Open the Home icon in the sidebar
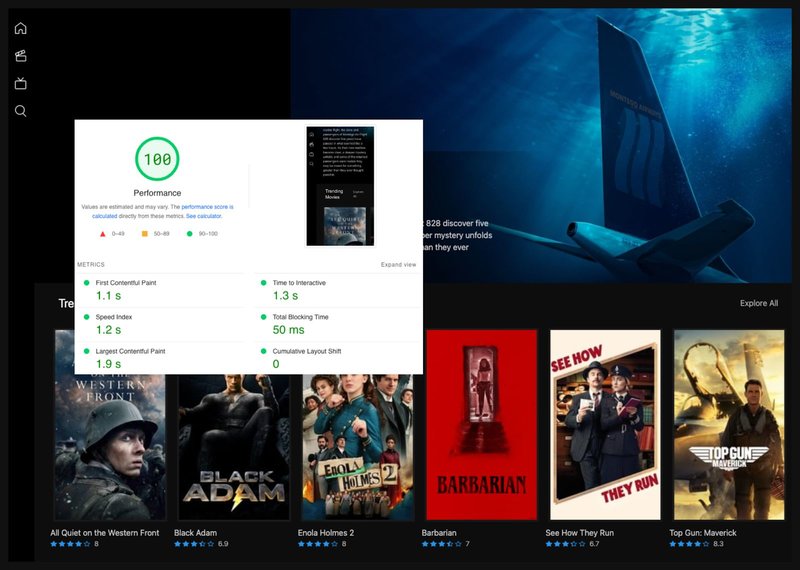 20,28
